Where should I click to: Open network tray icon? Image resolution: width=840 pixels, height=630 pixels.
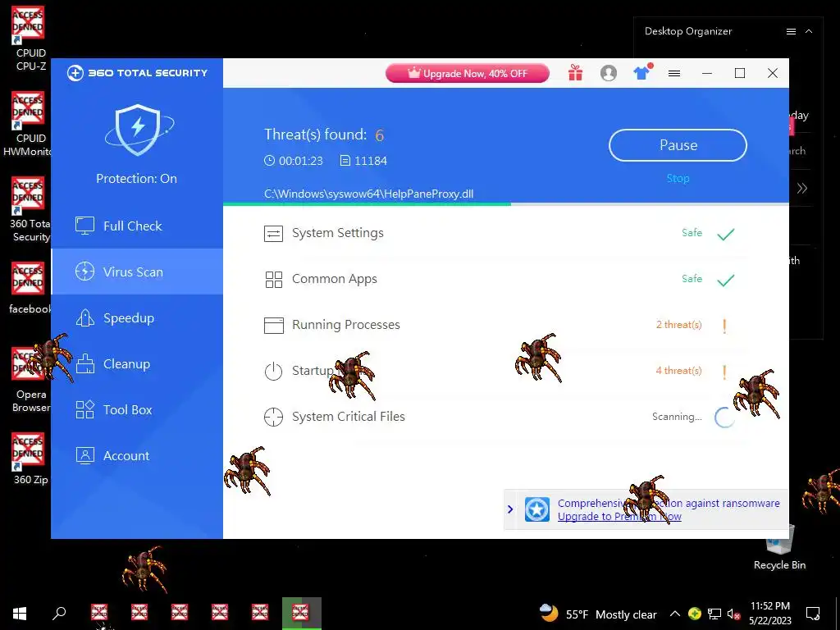point(714,614)
